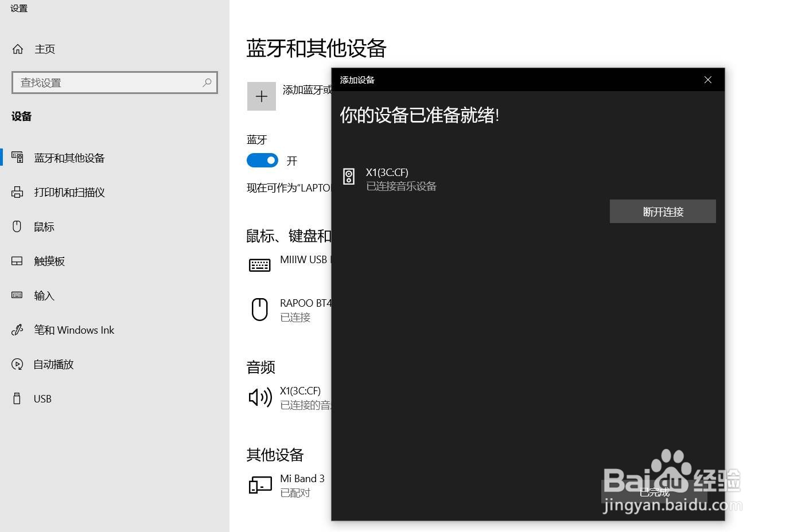Viewport: 786px width, 532px height.
Task: Close the 添加设备 dialog
Action: [x=708, y=80]
